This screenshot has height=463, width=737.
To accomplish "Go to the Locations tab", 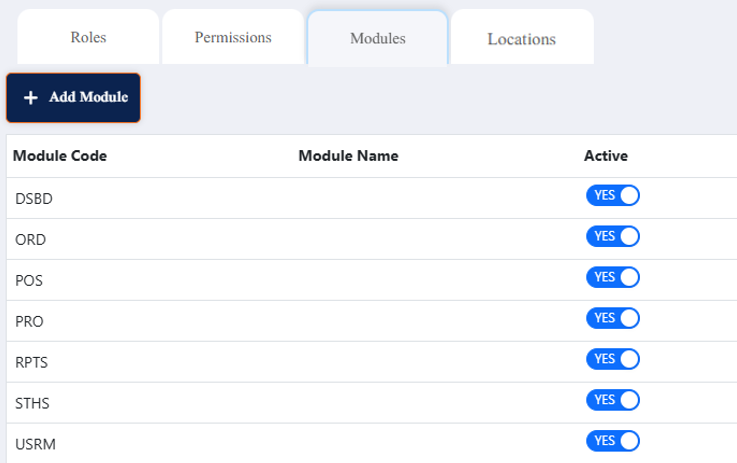I will (x=521, y=39).
